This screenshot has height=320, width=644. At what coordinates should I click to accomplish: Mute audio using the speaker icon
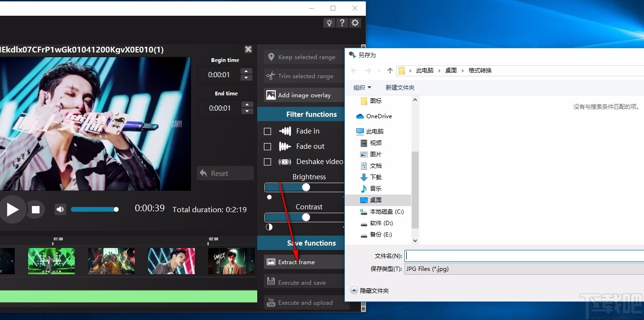(x=60, y=209)
